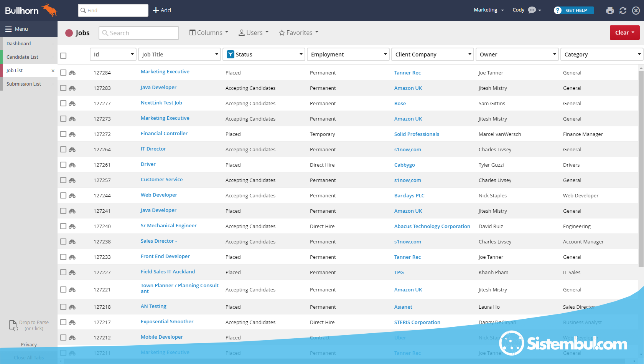Click the filter funnel icon on Status column
Image resolution: width=644 pixels, height=364 pixels.
click(231, 55)
